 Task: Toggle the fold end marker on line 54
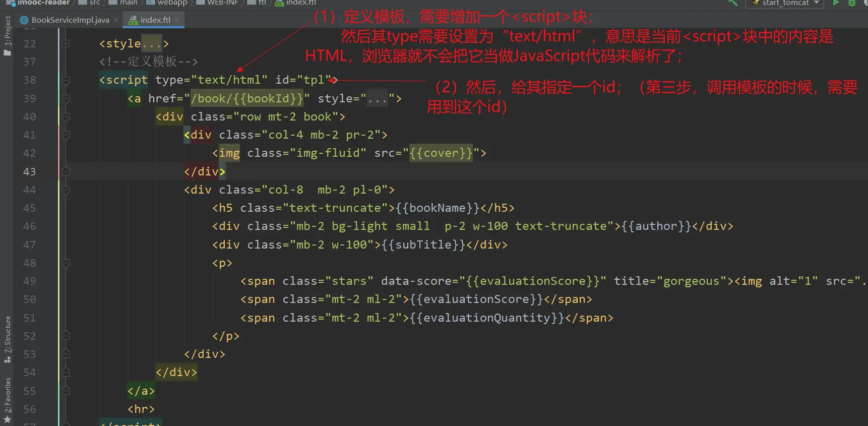(66, 373)
